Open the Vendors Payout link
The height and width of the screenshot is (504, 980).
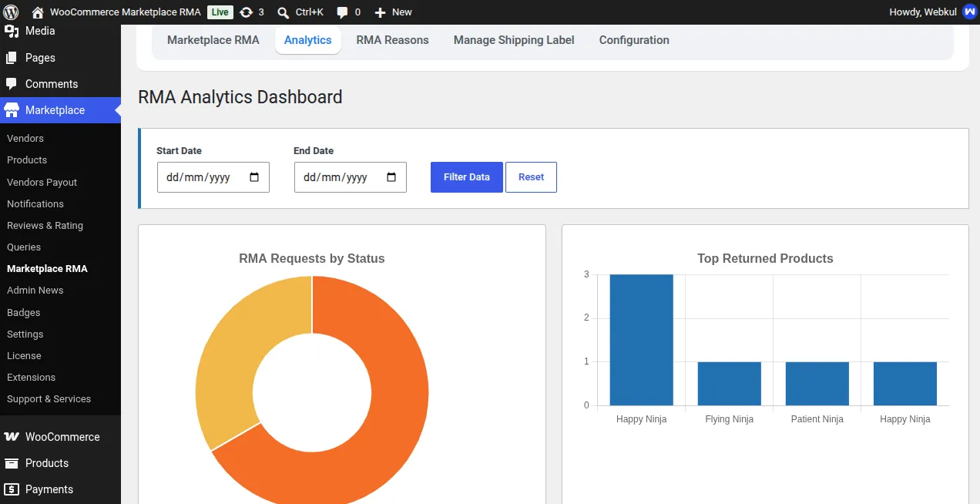(42, 183)
